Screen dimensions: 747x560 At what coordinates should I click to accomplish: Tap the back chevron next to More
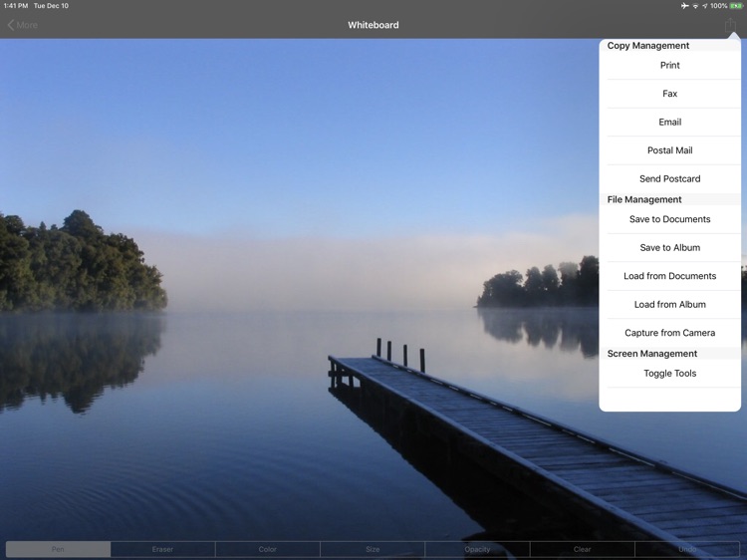[11, 25]
